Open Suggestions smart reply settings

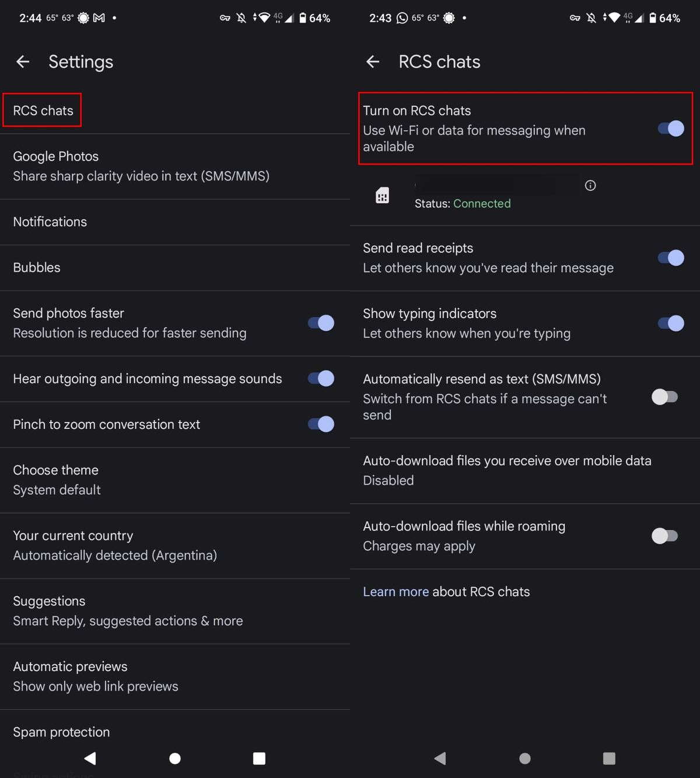pos(127,610)
